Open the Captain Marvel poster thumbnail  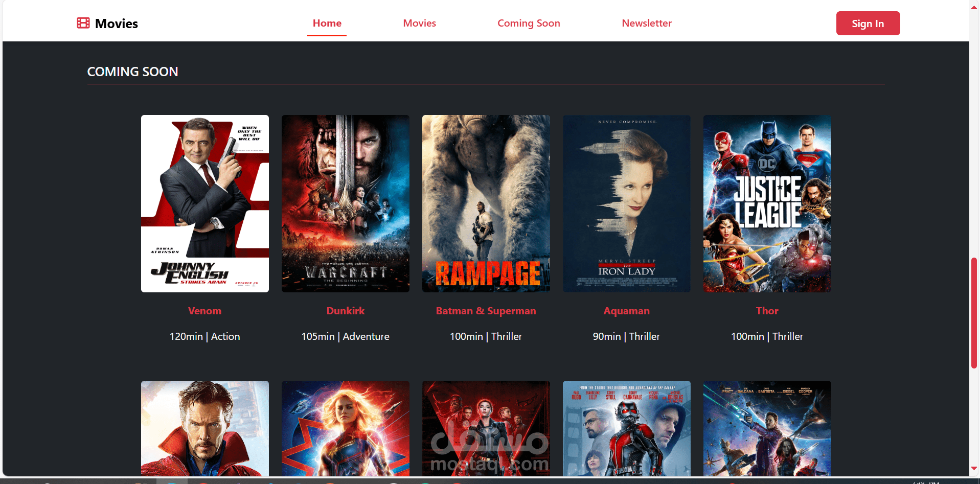point(346,428)
